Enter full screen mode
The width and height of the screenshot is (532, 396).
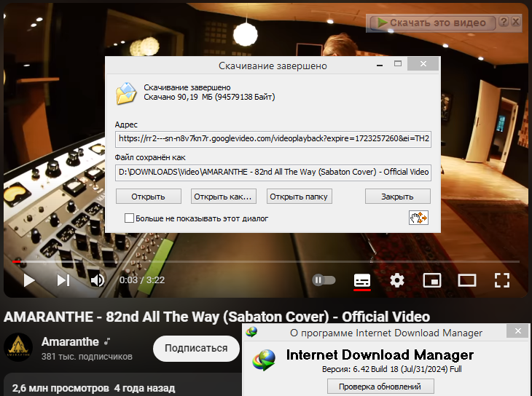[502, 281]
